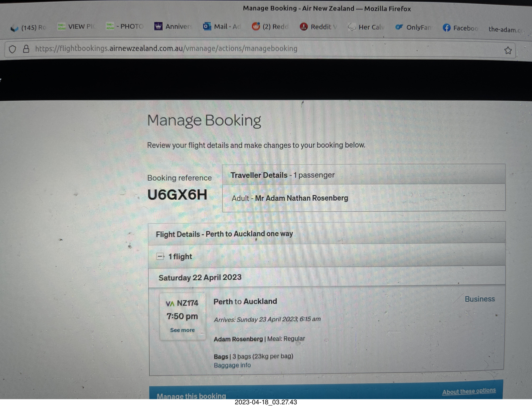Click About these options link

469,391
